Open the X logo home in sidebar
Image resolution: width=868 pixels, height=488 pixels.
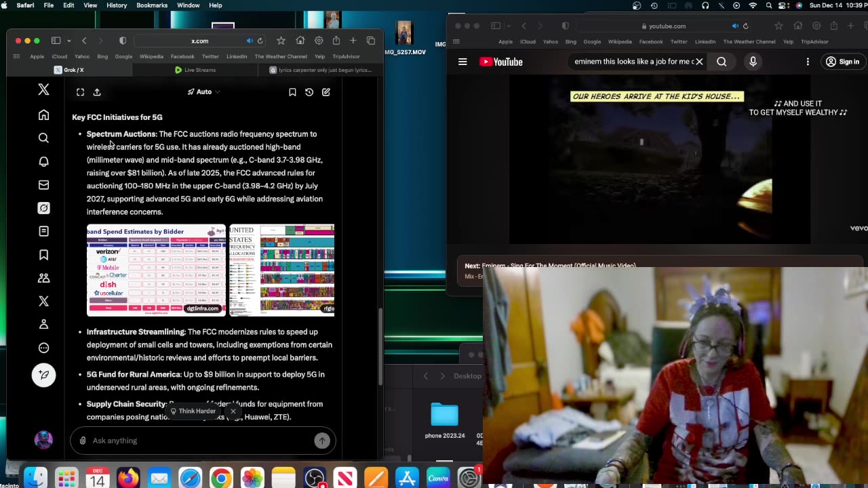click(x=43, y=89)
